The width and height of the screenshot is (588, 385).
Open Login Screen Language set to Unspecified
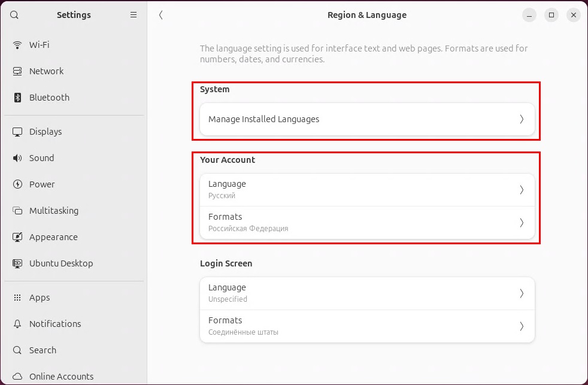coord(366,293)
